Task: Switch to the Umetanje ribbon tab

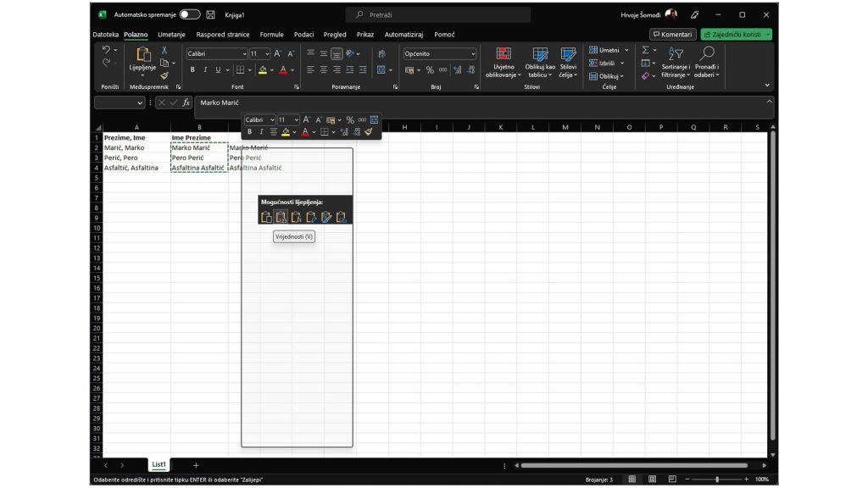Action: tap(171, 35)
